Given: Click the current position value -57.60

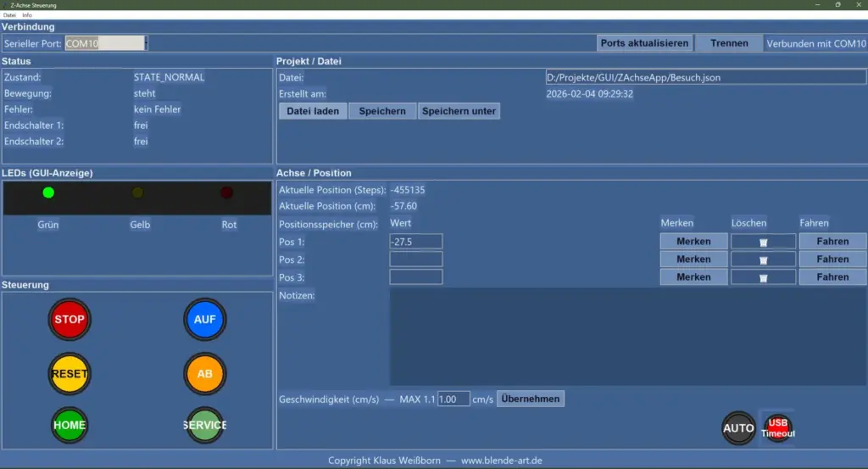Looking at the screenshot, I should tap(403, 206).
